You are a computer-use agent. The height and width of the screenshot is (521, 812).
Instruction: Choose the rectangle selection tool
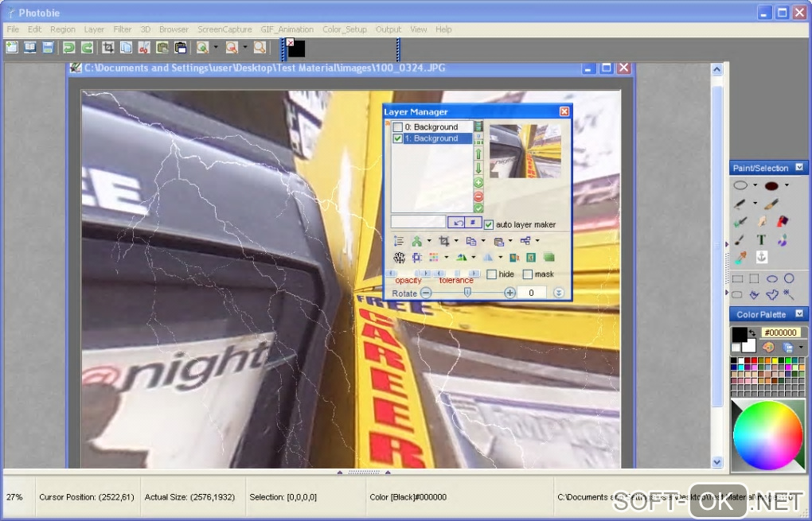[x=737, y=279]
